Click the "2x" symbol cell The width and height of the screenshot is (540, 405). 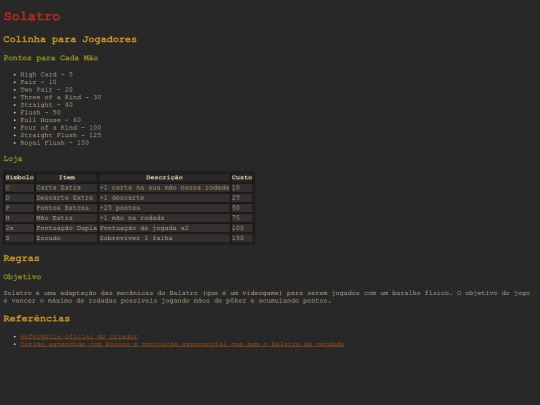[x=20, y=228]
